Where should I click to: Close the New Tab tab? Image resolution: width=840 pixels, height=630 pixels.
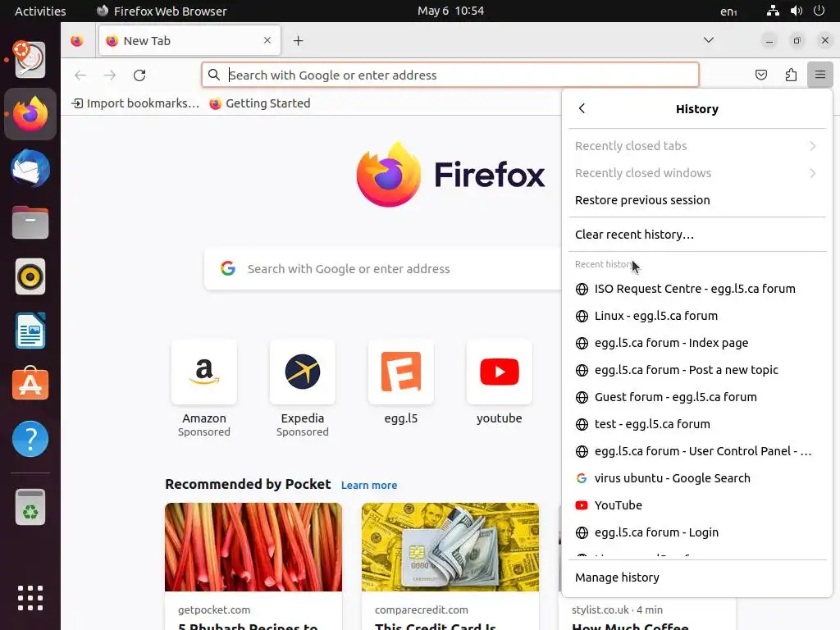coord(267,40)
